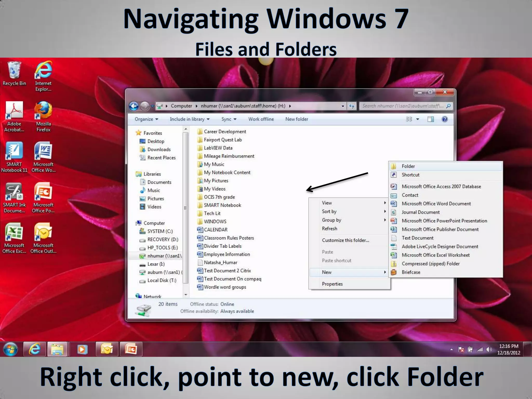Screen dimensions: 532x399
Task: Click the Work offline button
Action: point(261,119)
